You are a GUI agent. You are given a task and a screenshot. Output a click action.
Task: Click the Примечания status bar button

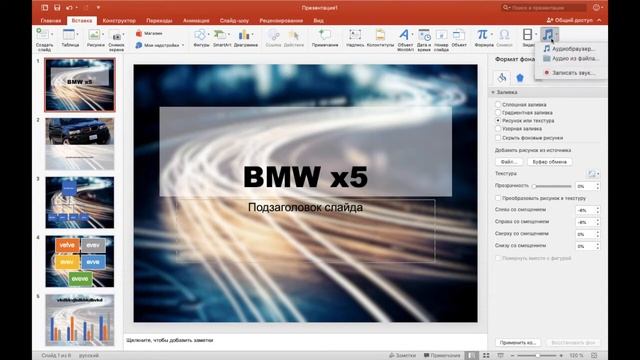[x=442, y=356]
